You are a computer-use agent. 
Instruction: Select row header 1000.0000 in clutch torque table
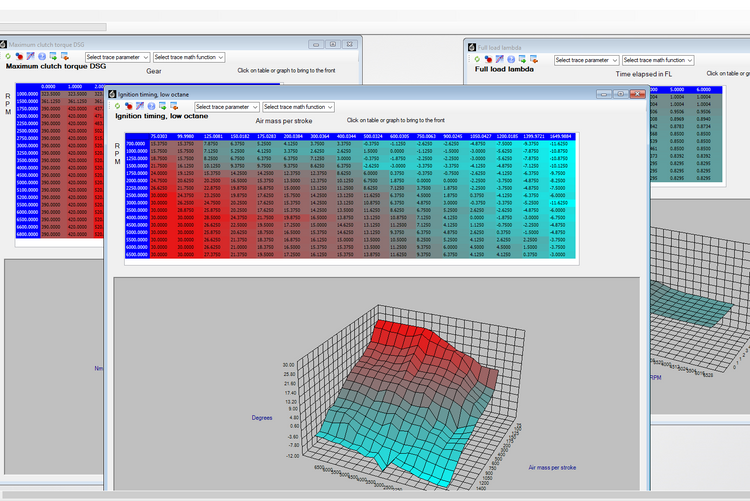pos(27,94)
